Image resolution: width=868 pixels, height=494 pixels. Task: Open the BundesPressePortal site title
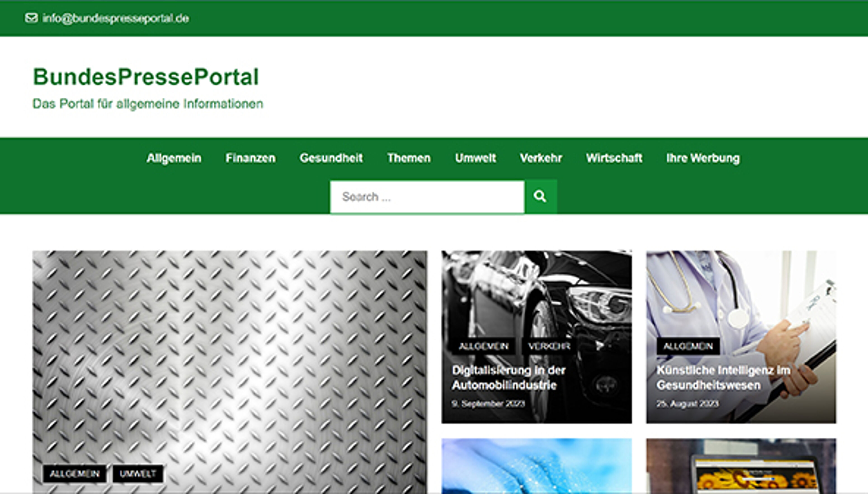(x=146, y=77)
